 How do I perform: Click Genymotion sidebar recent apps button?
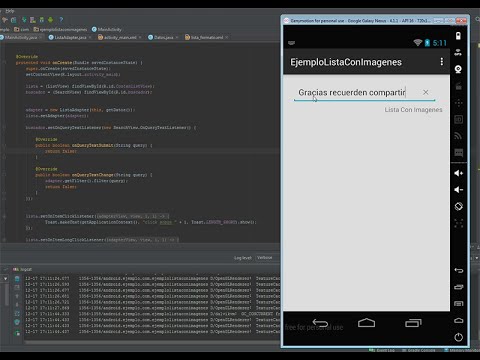click(459, 287)
